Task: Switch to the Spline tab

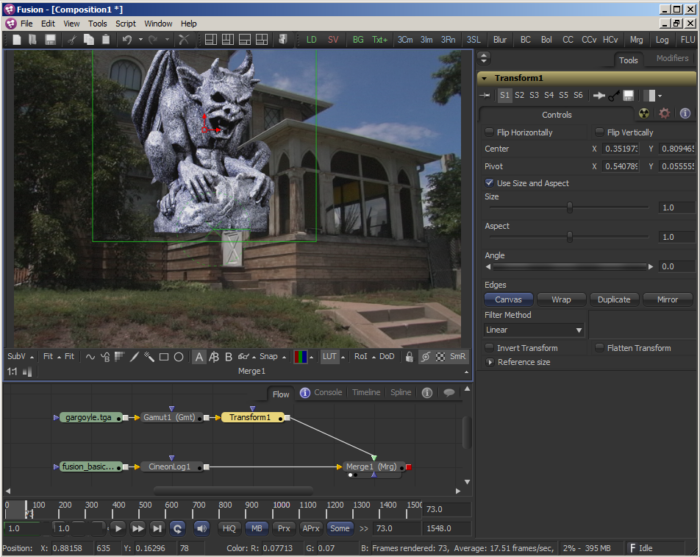Action: pyautogui.click(x=400, y=392)
